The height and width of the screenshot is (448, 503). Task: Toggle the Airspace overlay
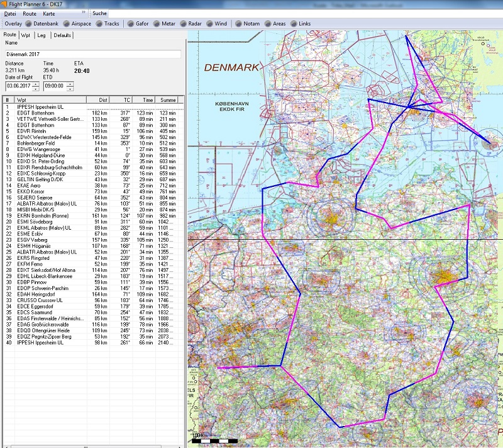77,23
